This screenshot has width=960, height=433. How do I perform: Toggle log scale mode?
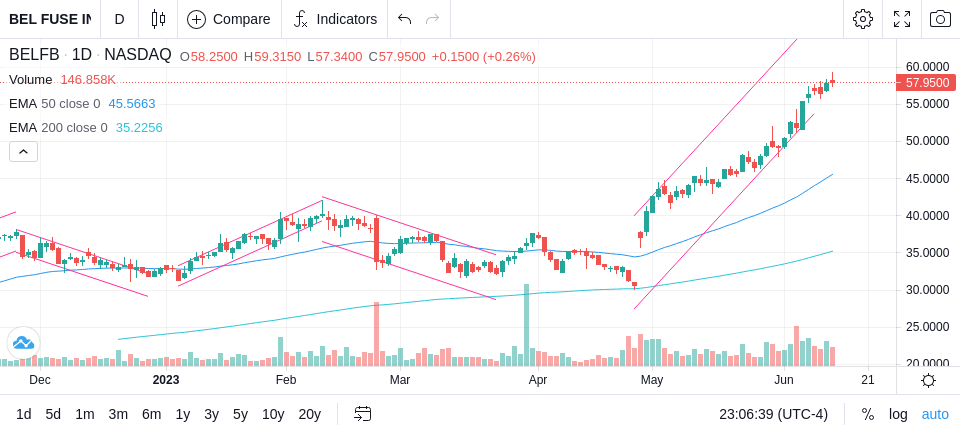pyautogui.click(x=898, y=414)
